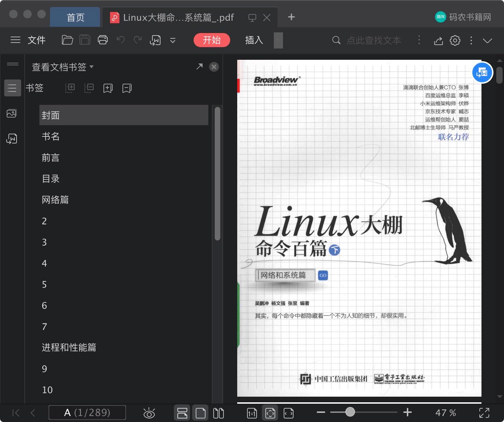Go to the previous page
This screenshot has height=422, width=504.
coord(33,413)
